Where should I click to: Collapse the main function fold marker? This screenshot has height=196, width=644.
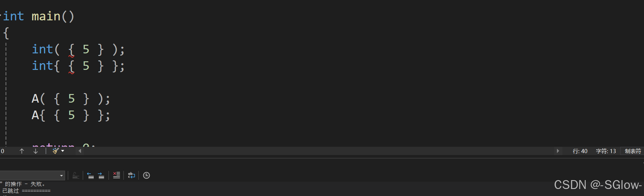point(1,15)
